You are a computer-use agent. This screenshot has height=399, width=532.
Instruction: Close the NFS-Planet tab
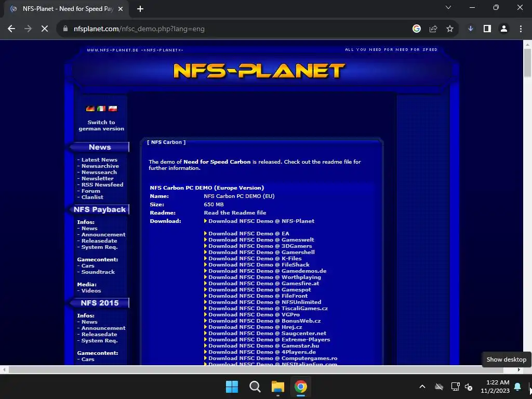click(x=121, y=9)
